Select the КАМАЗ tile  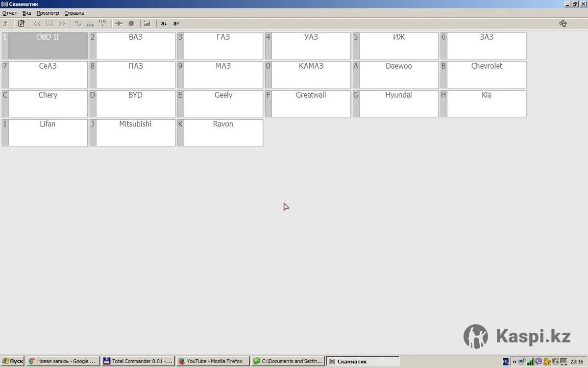[308, 75]
